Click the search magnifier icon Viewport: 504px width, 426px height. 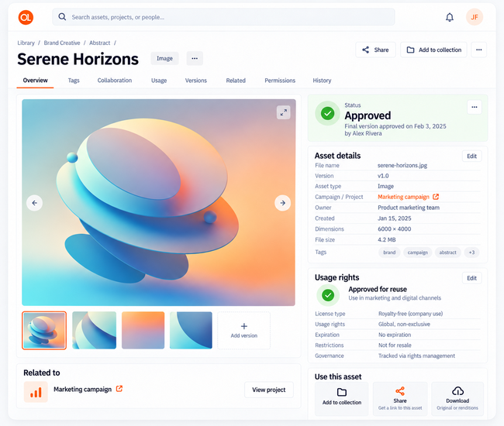pyautogui.click(x=62, y=17)
